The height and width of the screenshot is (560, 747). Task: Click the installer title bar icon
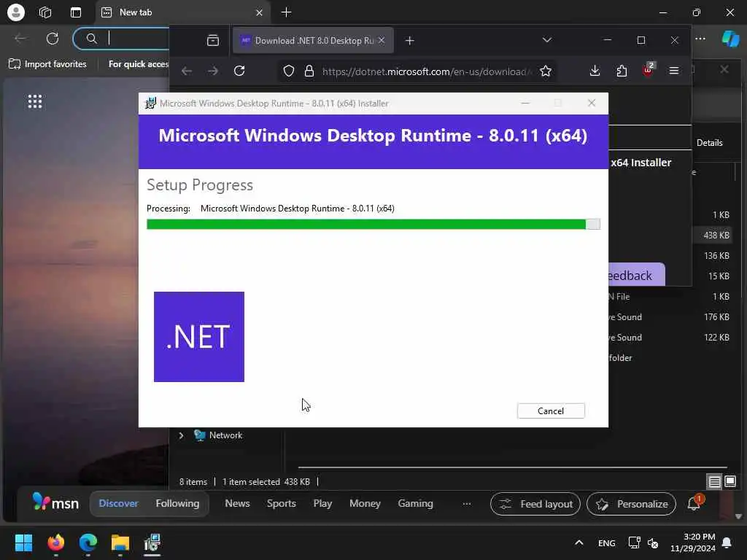[150, 104]
